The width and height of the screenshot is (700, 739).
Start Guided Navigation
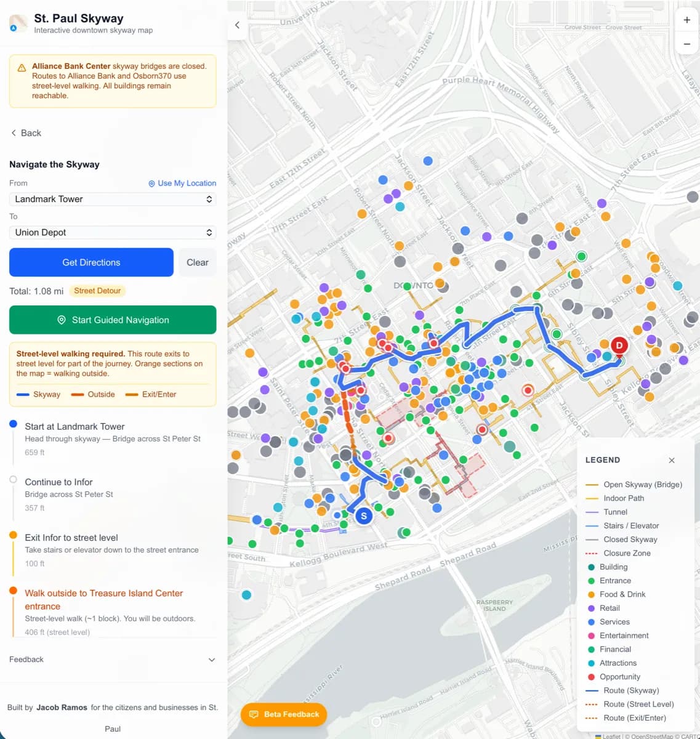113,320
